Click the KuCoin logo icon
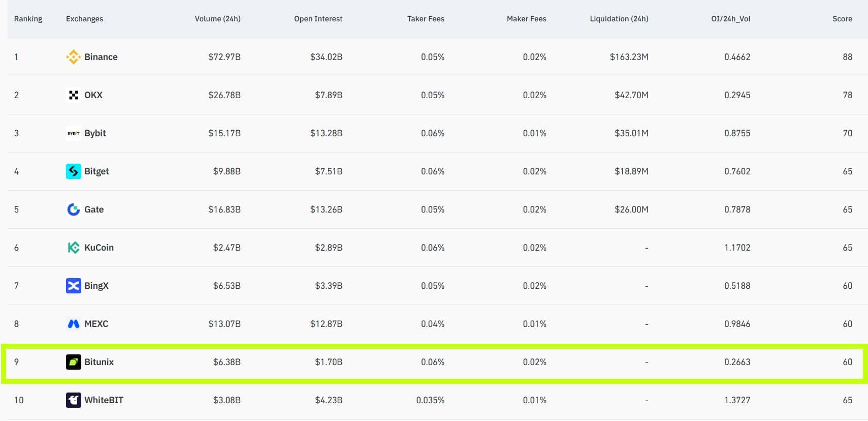 click(x=74, y=248)
